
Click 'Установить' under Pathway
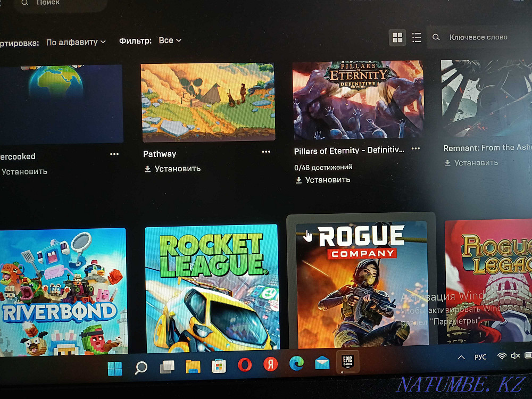pyautogui.click(x=172, y=169)
